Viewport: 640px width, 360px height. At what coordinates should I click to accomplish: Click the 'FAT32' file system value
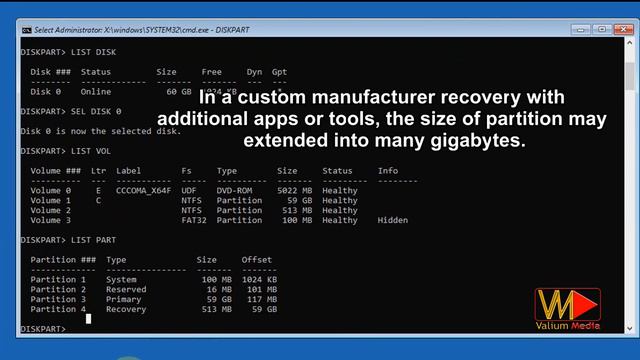[194, 220]
